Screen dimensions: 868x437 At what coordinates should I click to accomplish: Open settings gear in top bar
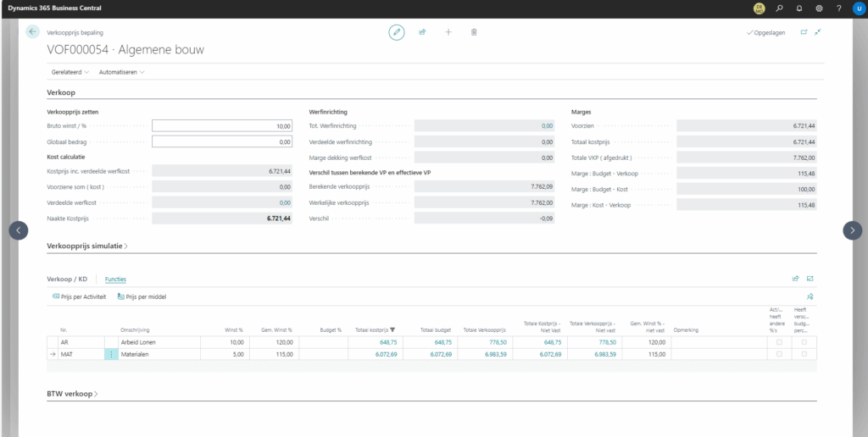click(x=819, y=8)
